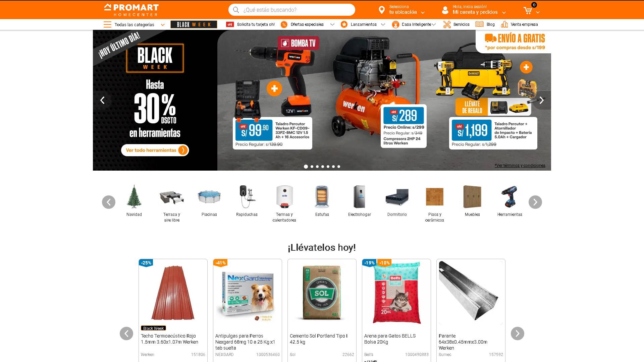Open the Black Week menu tab
The width and height of the screenshot is (644, 362).
click(x=194, y=24)
